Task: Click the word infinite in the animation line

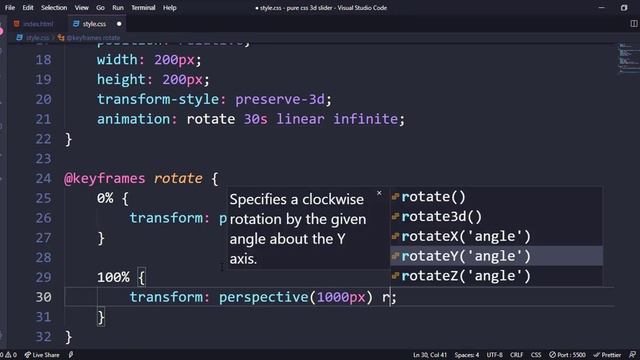Action: [365, 119]
